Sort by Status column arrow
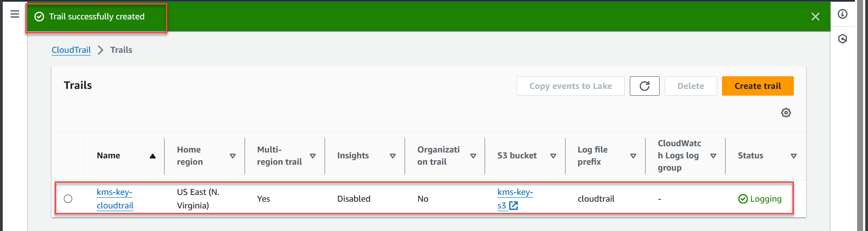Screen dimensions: 868x231 click(793, 156)
